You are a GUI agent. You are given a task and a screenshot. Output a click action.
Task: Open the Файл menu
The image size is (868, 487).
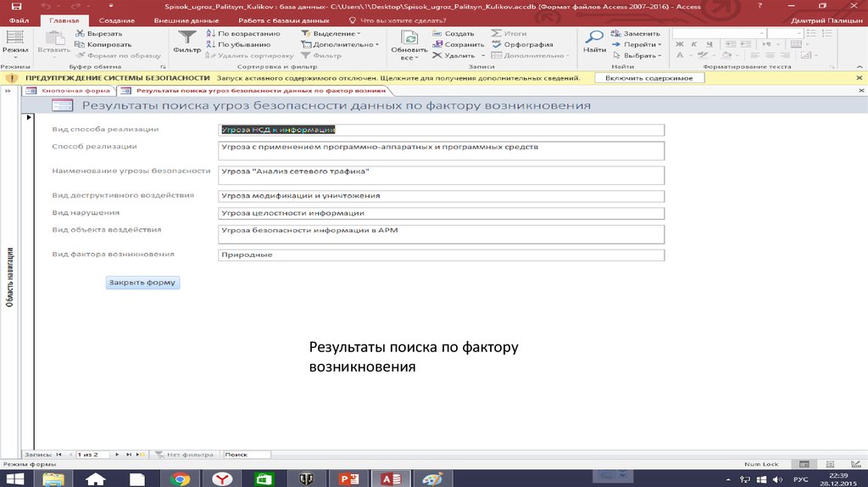[19, 19]
